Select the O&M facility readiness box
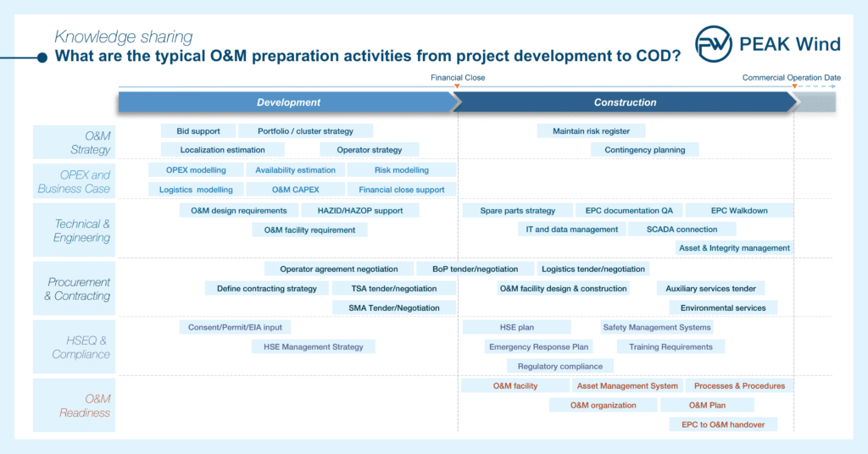 click(515, 385)
